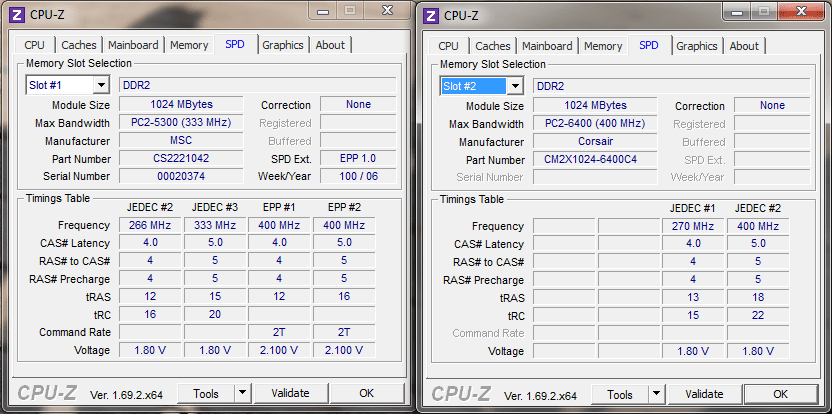Click the Tools button in right window
The width and height of the screenshot is (832, 414).
click(x=620, y=394)
